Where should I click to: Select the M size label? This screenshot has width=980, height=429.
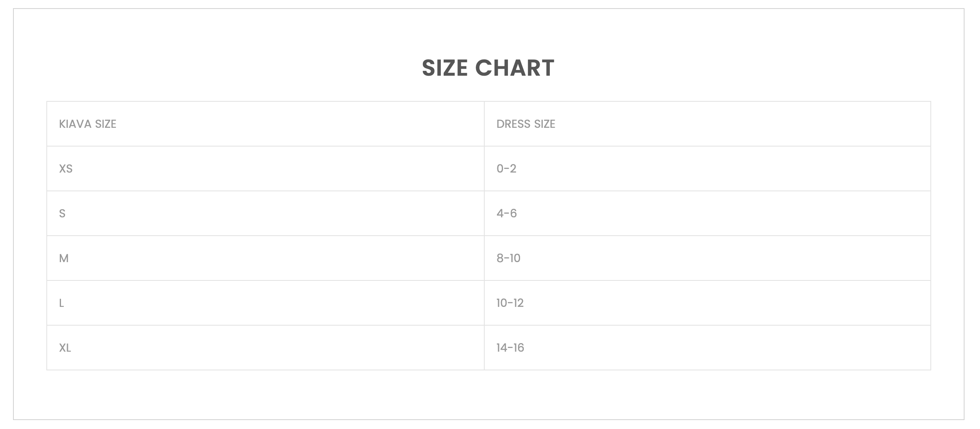point(64,258)
